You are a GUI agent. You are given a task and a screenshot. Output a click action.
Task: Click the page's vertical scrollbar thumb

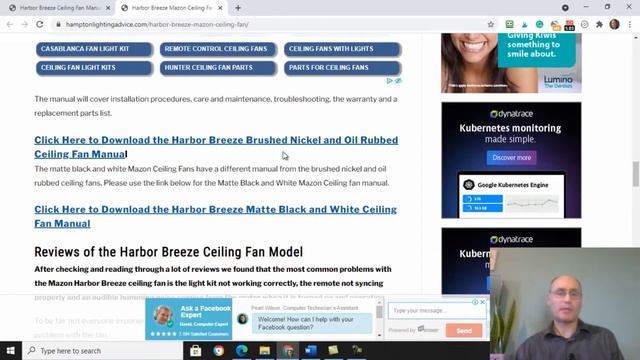pyautogui.click(x=636, y=173)
